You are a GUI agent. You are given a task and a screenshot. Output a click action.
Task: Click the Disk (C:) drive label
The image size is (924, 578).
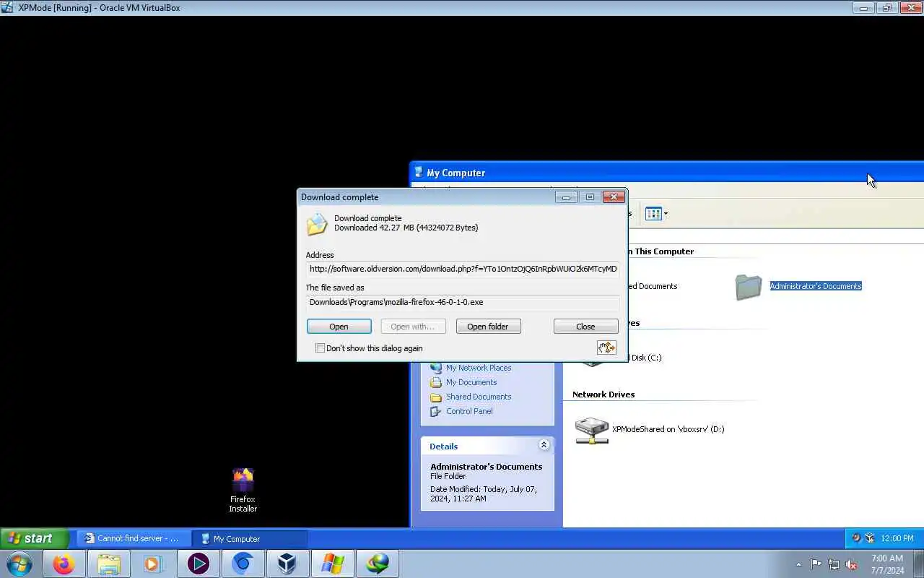click(x=646, y=358)
